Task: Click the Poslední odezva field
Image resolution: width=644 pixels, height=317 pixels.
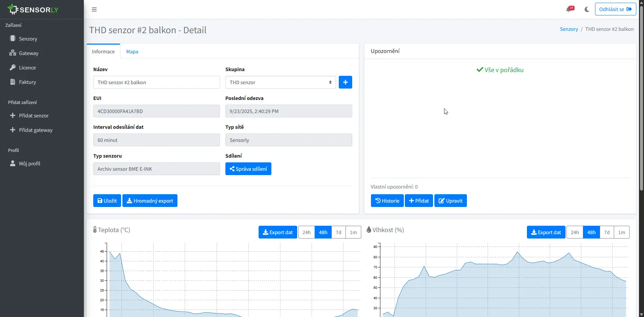Action: coord(289,111)
